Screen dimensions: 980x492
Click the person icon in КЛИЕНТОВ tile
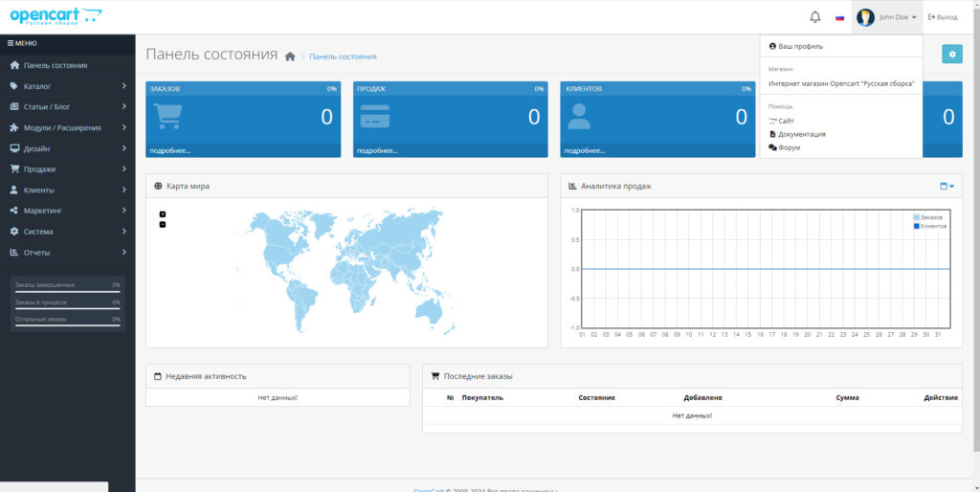pos(579,116)
